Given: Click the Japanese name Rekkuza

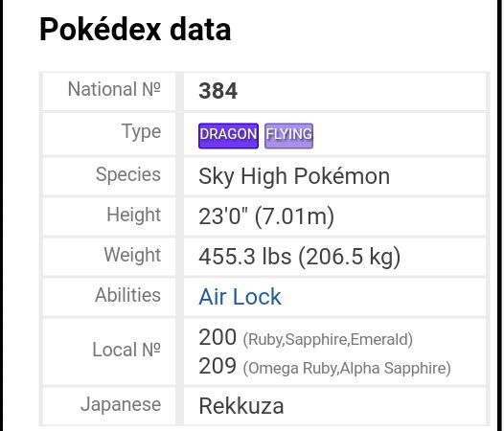Looking at the screenshot, I should pyautogui.click(x=241, y=406).
